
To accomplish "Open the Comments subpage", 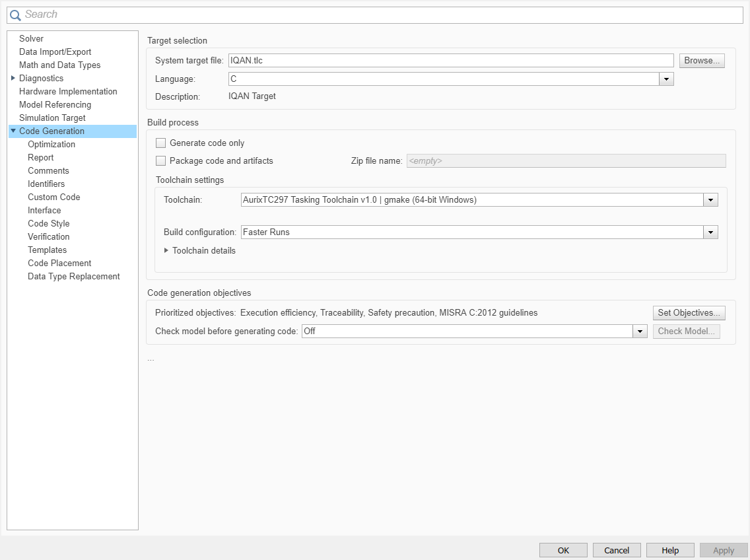I will 48,170.
